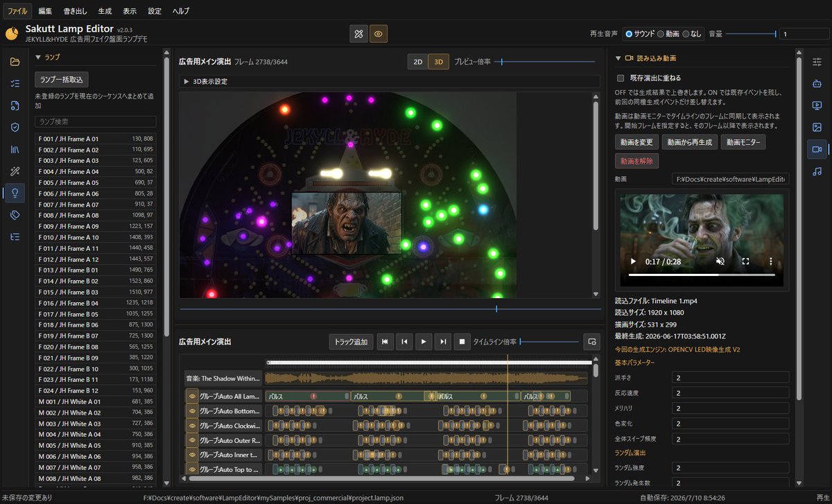Adjust the プレビュー倍率 slider

click(545, 62)
